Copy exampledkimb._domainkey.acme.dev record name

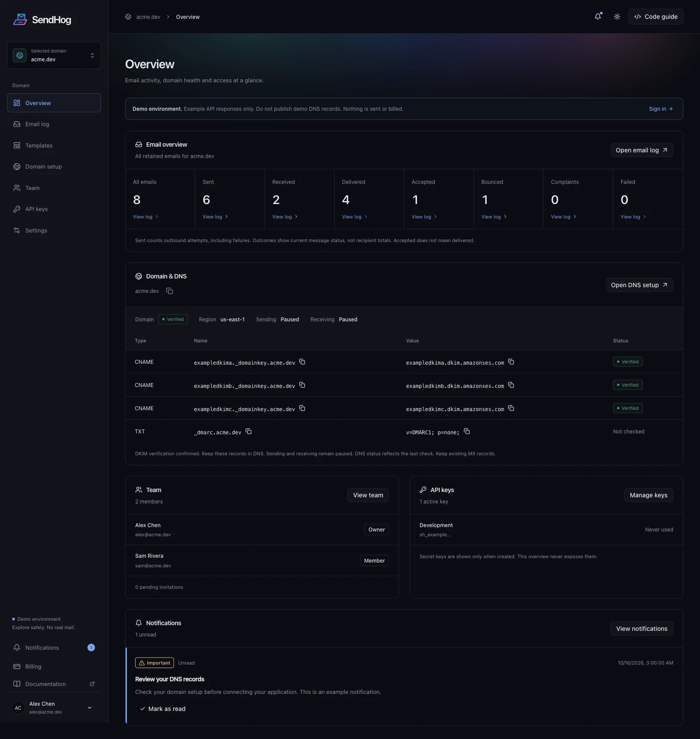[x=302, y=385]
